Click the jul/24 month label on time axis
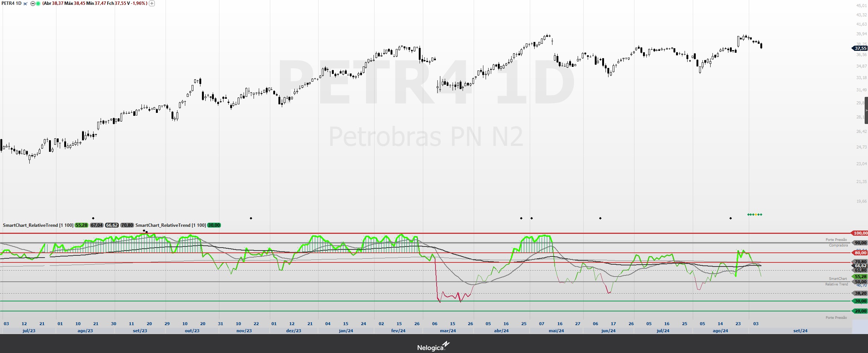The width and height of the screenshot is (868, 353). (663, 331)
